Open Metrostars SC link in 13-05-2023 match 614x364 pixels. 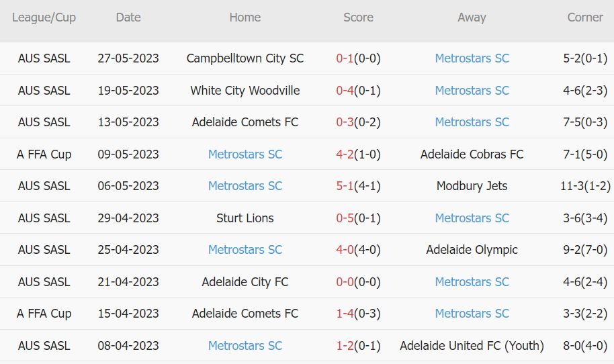click(x=472, y=122)
